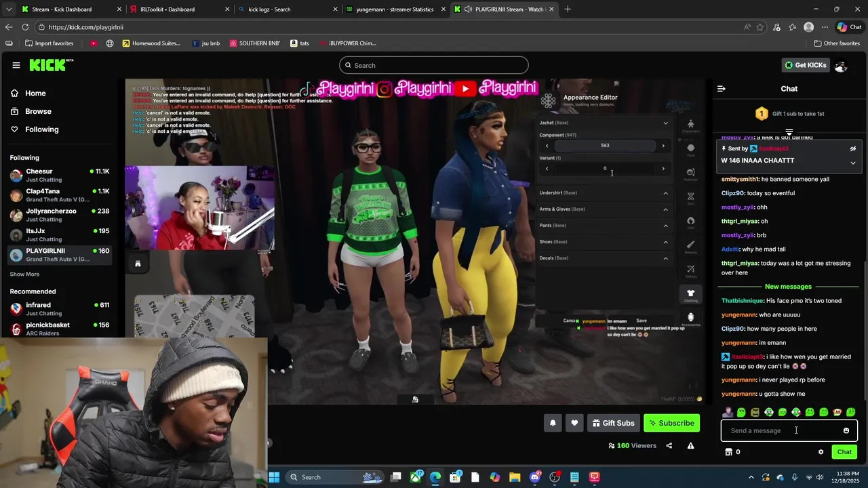868x488 pixels.
Task: Open the Kick shop icon
Action: tap(729, 452)
